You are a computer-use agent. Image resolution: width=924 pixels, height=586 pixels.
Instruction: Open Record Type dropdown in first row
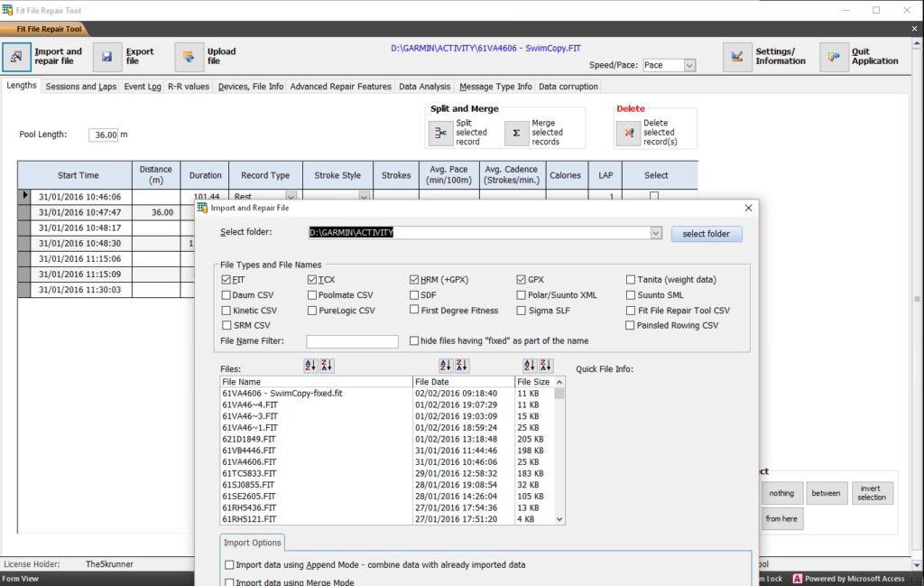[x=291, y=196]
